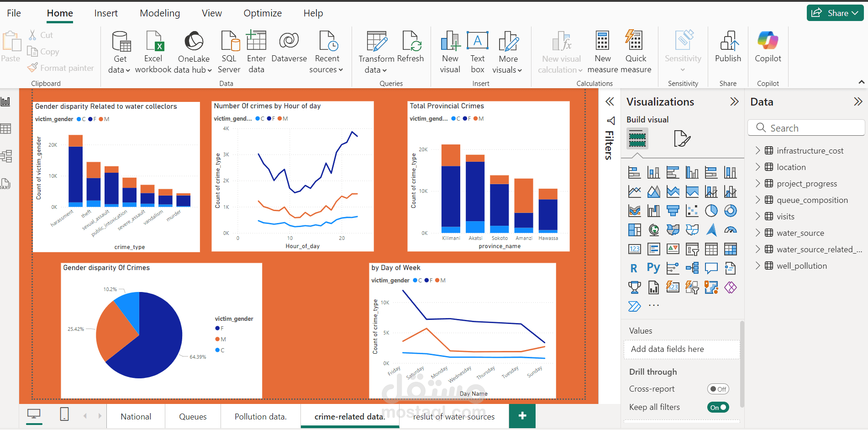Insert the Treemap visual
868x430 pixels.
[x=634, y=230]
